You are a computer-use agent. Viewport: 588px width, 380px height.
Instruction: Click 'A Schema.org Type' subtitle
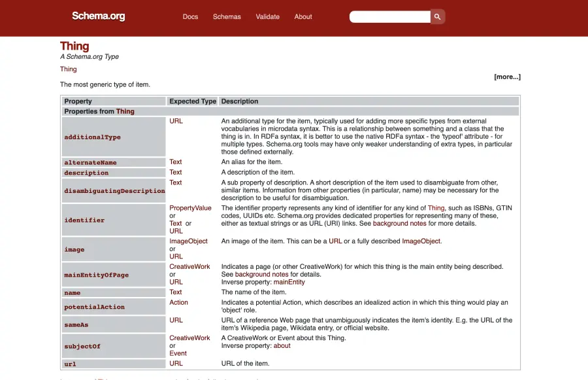point(90,57)
